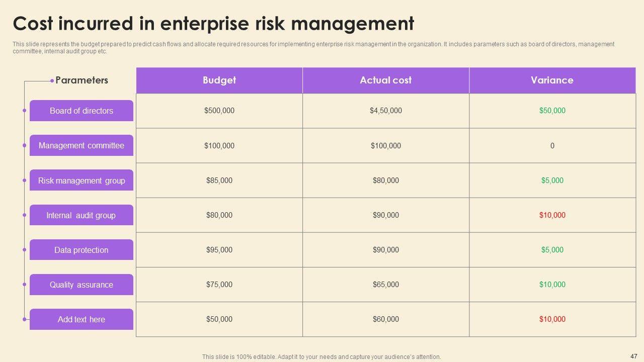The width and height of the screenshot is (644, 362).
Task: Select the Quality assurance label
Action: (x=82, y=285)
